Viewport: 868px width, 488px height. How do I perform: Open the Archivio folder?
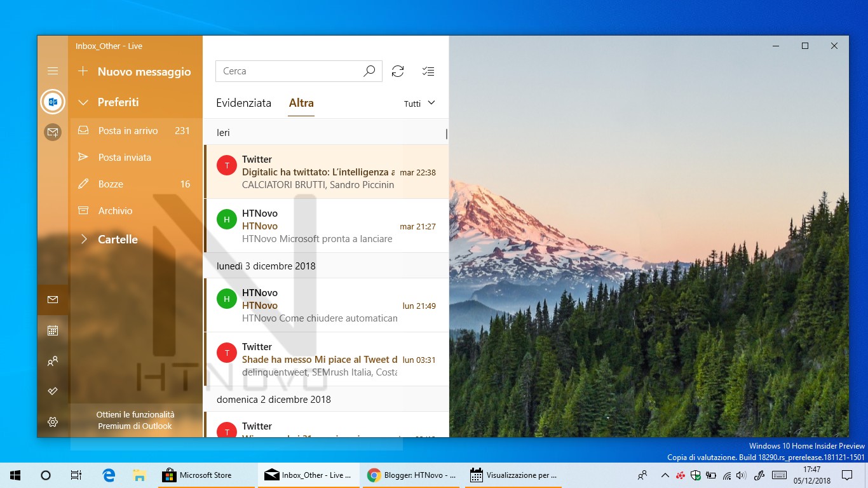click(x=135, y=210)
